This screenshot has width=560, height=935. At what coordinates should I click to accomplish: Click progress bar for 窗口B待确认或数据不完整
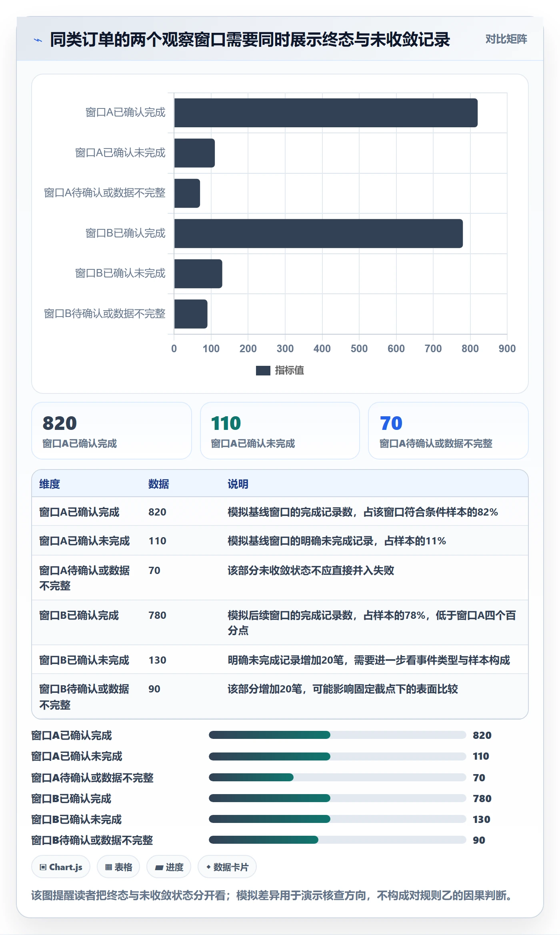coord(338,840)
